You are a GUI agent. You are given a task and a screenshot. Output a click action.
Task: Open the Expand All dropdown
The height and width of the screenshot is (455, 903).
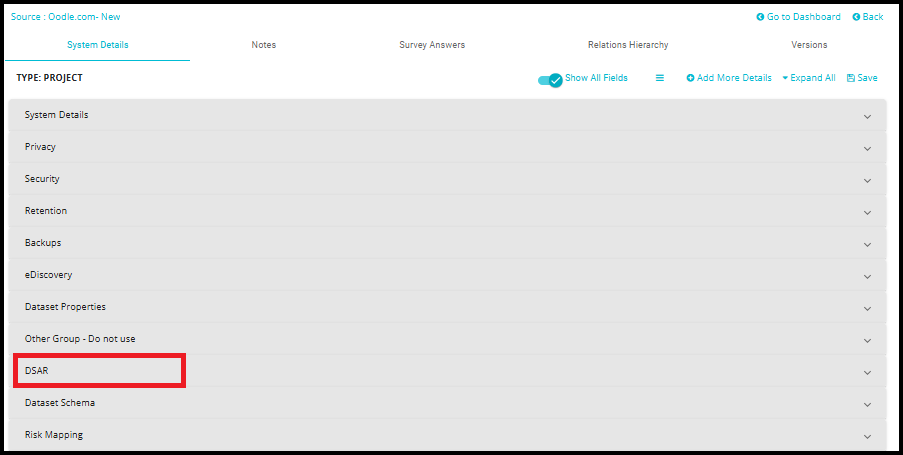point(808,78)
